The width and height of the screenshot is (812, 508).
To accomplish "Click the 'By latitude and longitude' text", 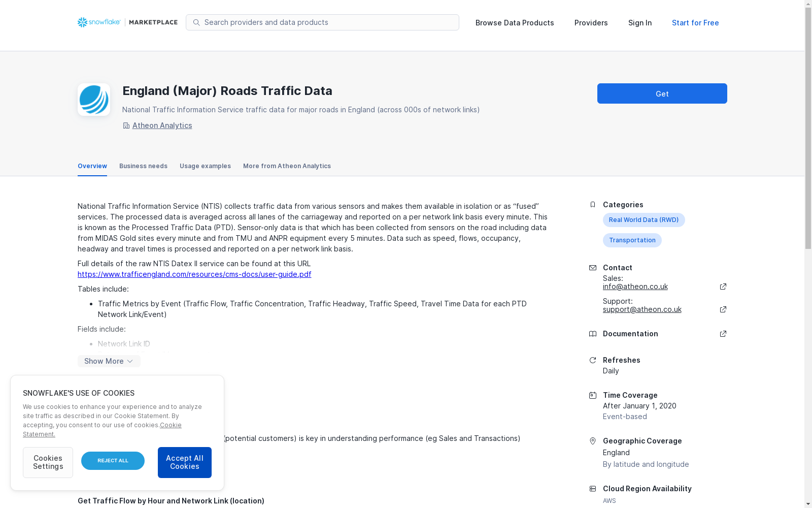I will pos(646,464).
